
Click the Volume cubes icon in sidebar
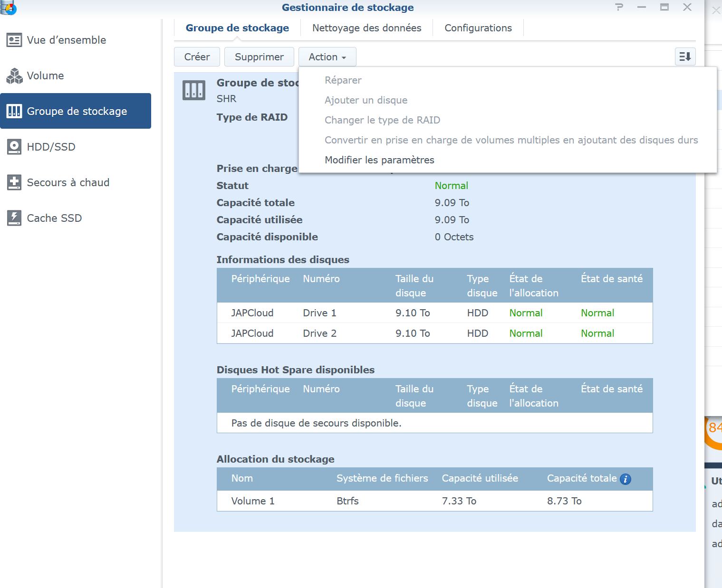point(14,76)
